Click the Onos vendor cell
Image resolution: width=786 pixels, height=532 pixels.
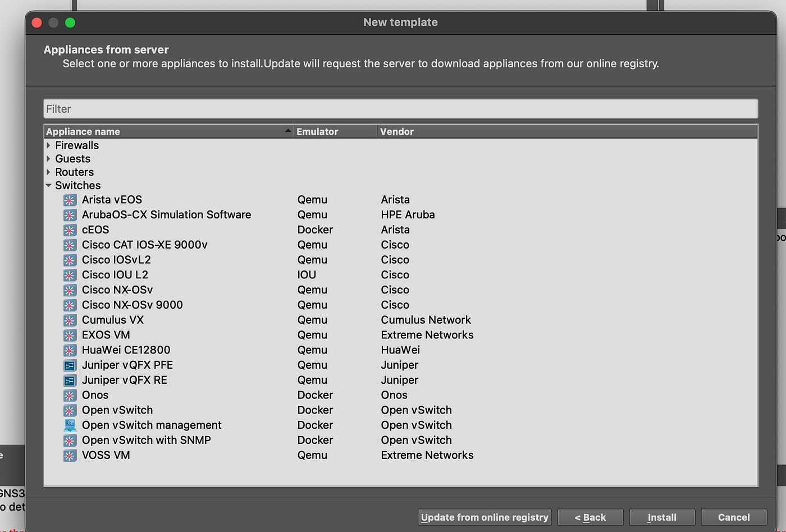[394, 395]
